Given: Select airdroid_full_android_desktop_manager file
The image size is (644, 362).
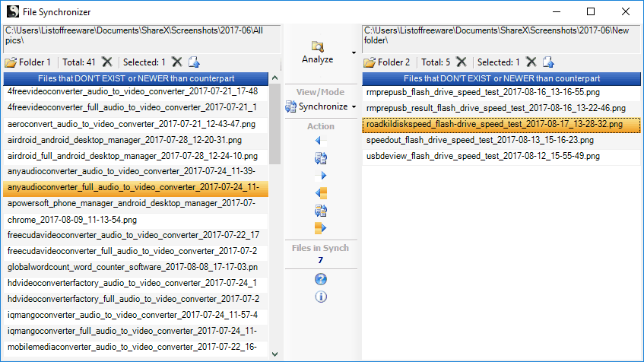Looking at the screenshot, I should click(x=135, y=156).
